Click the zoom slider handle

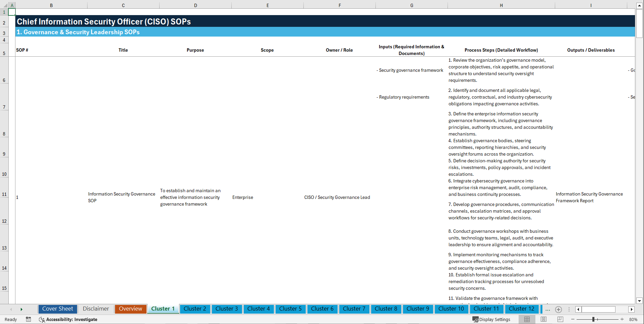(593, 319)
